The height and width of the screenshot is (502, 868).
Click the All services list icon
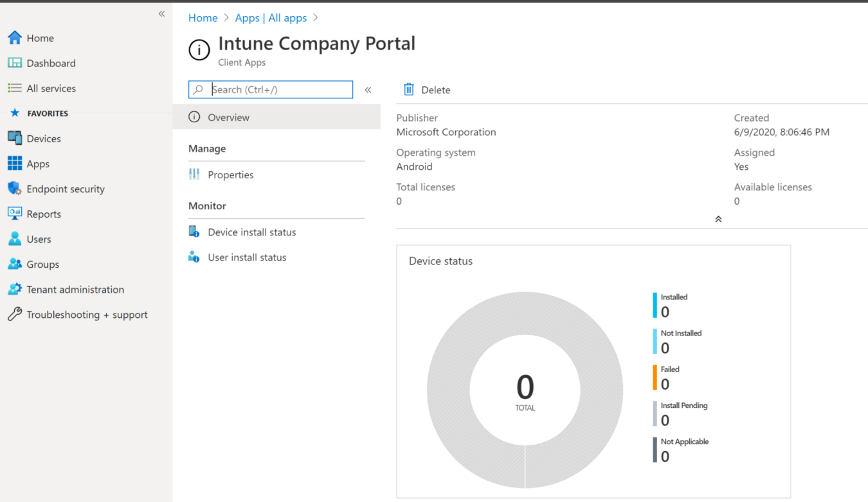(x=15, y=88)
